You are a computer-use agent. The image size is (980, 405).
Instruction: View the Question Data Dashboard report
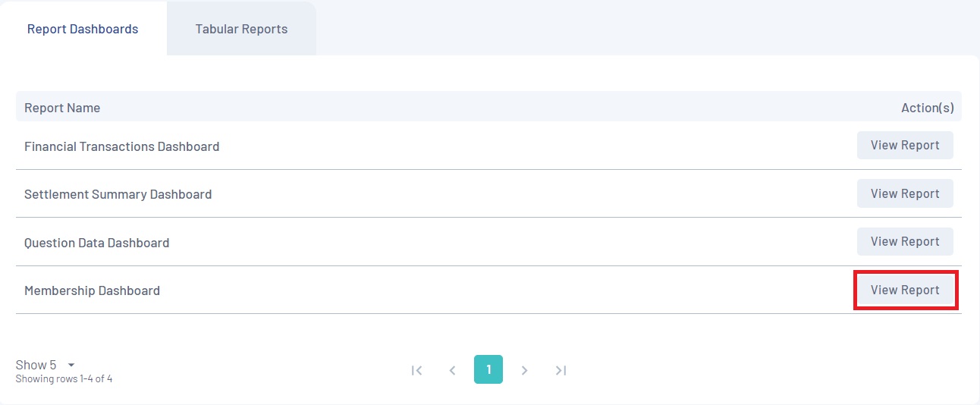click(x=905, y=241)
